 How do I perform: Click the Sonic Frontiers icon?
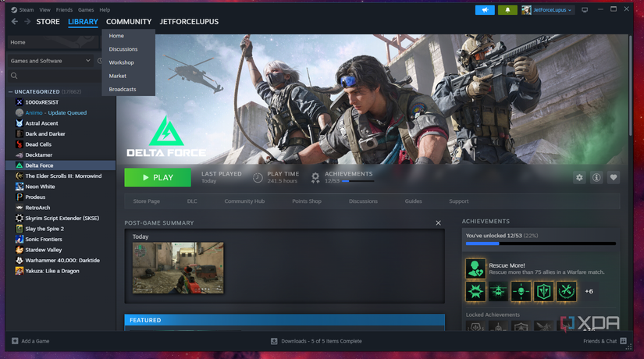tap(20, 239)
